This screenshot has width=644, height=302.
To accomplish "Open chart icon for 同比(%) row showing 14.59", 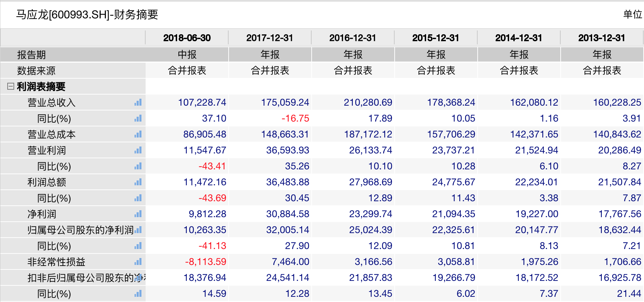I will point(138,294).
